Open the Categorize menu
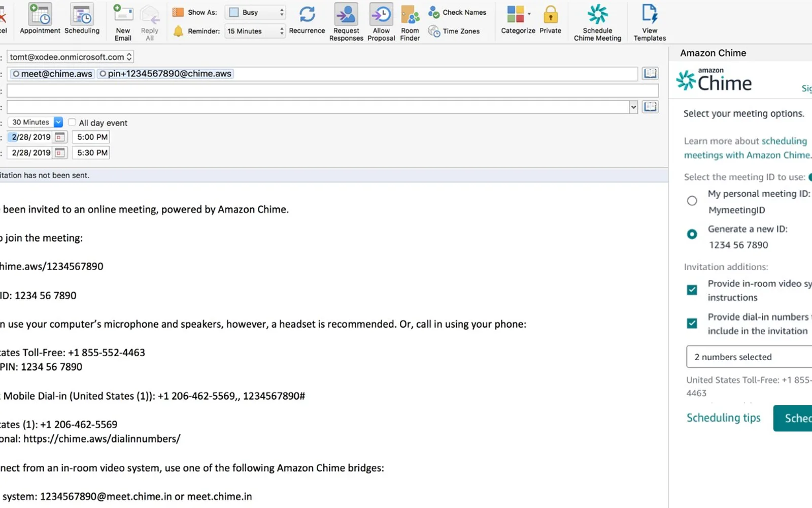The width and height of the screenshot is (812, 508). pyautogui.click(x=518, y=19)
